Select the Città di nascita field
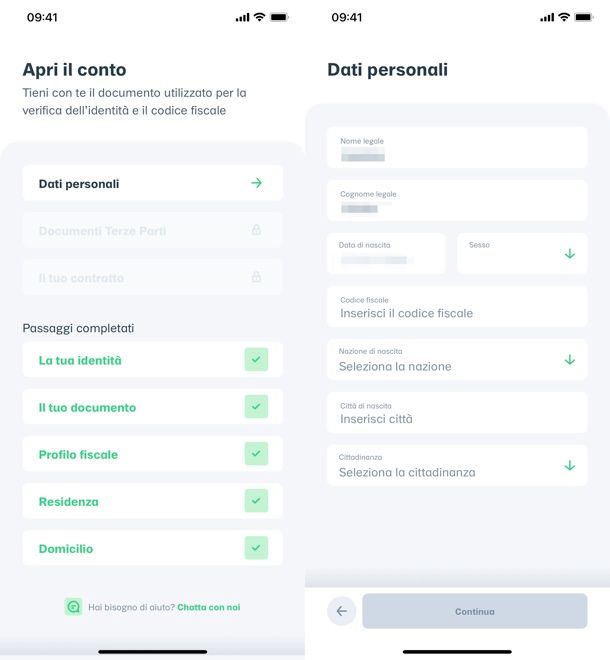The image size is (610, 660). pos(457,412)
